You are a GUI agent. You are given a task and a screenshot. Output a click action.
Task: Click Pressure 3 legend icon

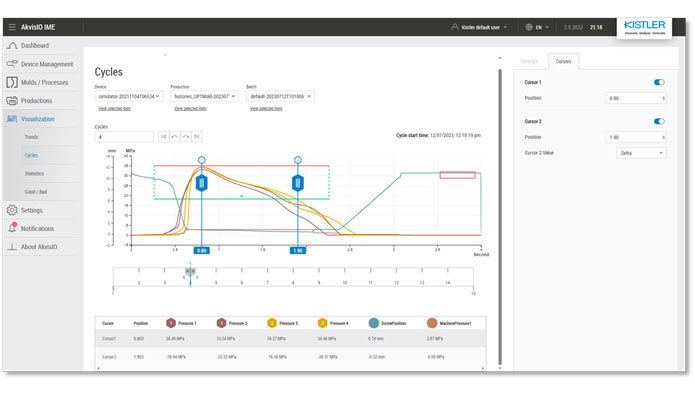click(272, 323)
